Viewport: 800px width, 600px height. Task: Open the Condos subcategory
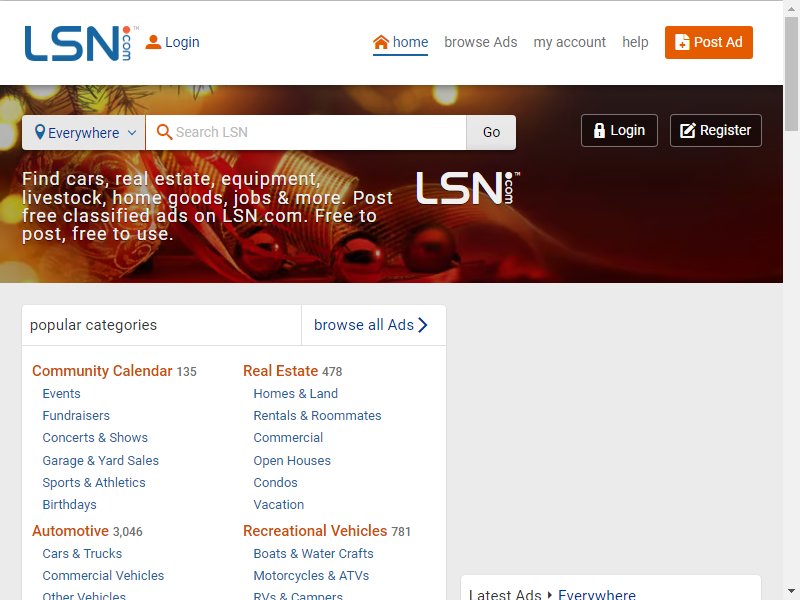276,483
